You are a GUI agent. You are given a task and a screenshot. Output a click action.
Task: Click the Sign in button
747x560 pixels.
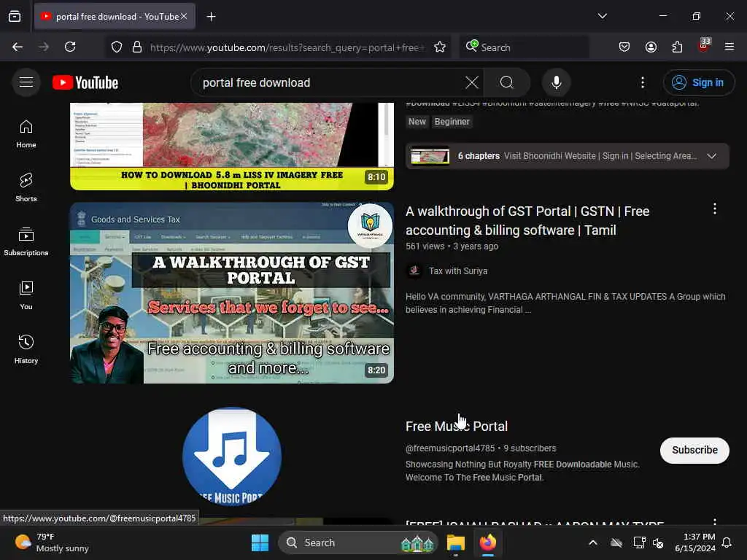coord(698,82)
